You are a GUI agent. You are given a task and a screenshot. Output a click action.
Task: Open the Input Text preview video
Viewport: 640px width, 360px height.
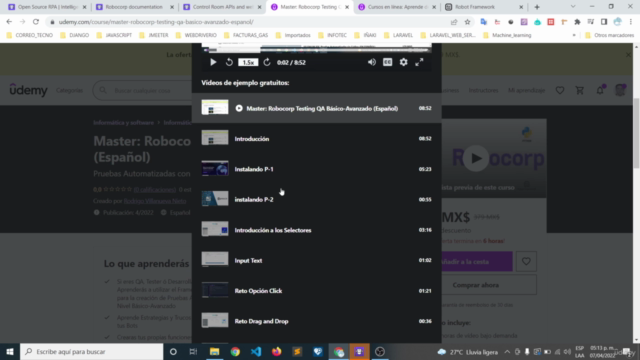(316, 260)
